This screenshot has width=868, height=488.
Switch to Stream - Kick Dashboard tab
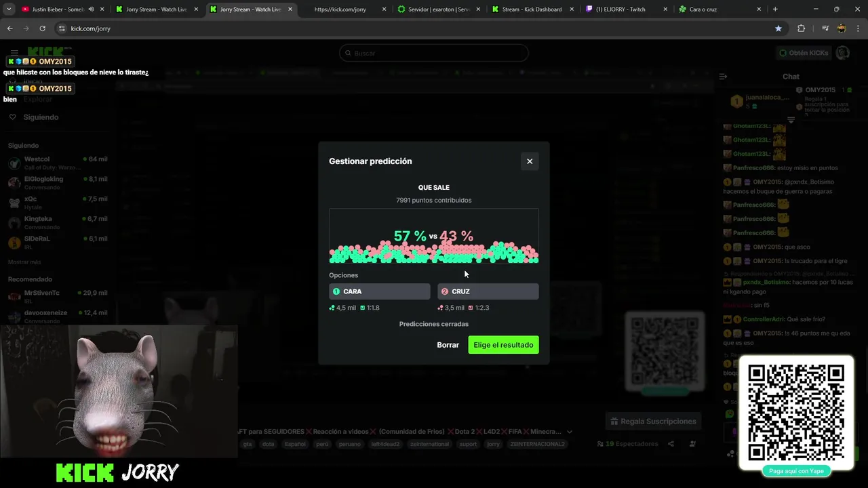(x=532, y=9)
